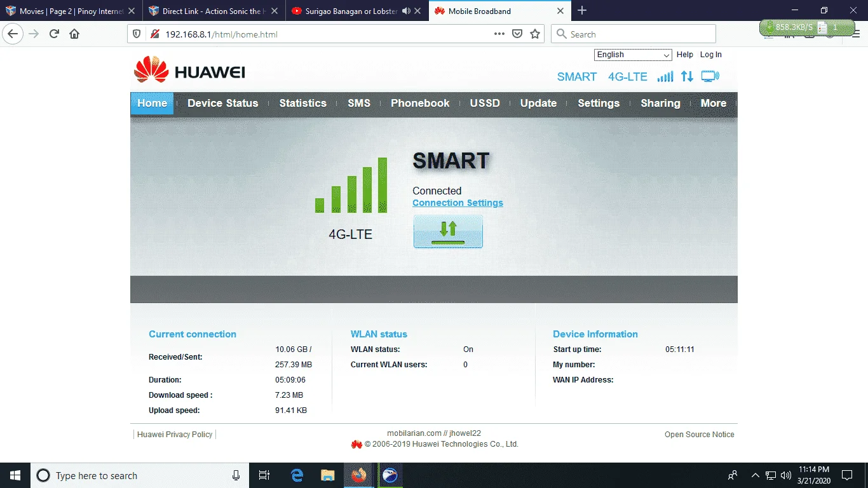
Task: Mute the Surigao Banagan tab audio icon
Action: coord(406,11)
